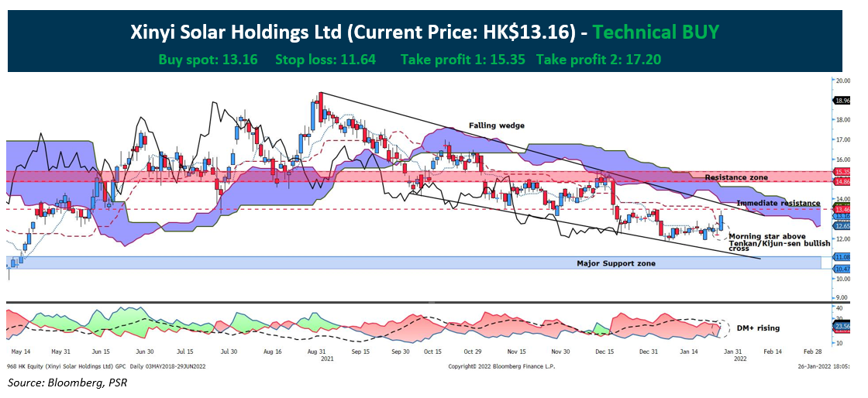This screenshot has height=398, width=868.
Task: Click the 'Dec 31' date label
Action: pos(648,352)
